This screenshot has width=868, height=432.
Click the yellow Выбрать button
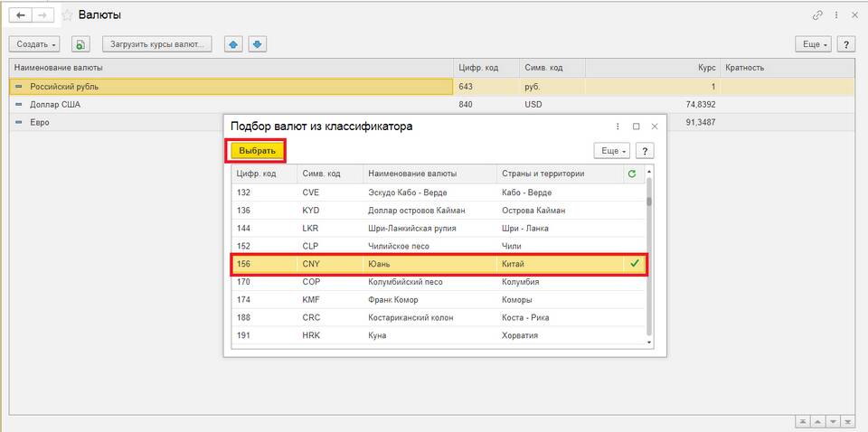[257, 150]
